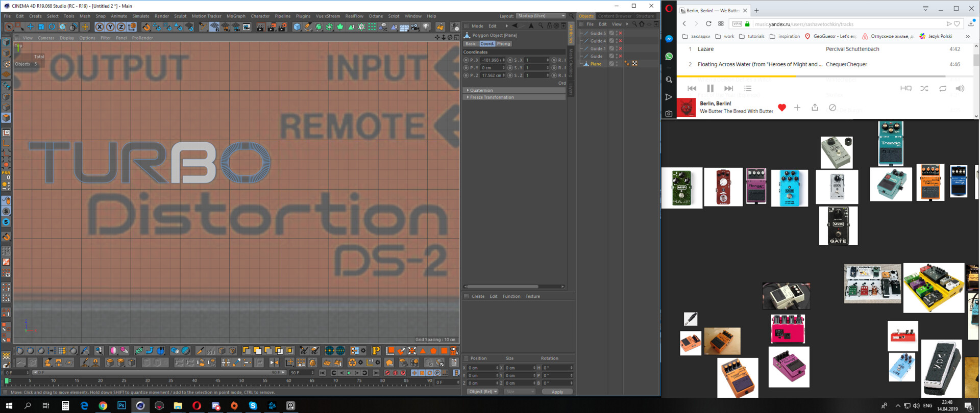Screen dimensions: 980x413
Task: Open Skype from the Windows taskbar
Action: click(253, 405)
